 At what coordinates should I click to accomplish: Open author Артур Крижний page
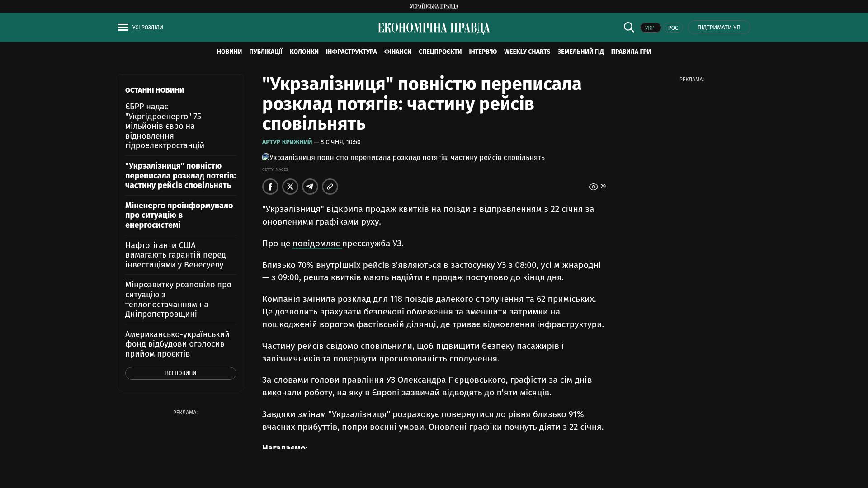(287, 142)
